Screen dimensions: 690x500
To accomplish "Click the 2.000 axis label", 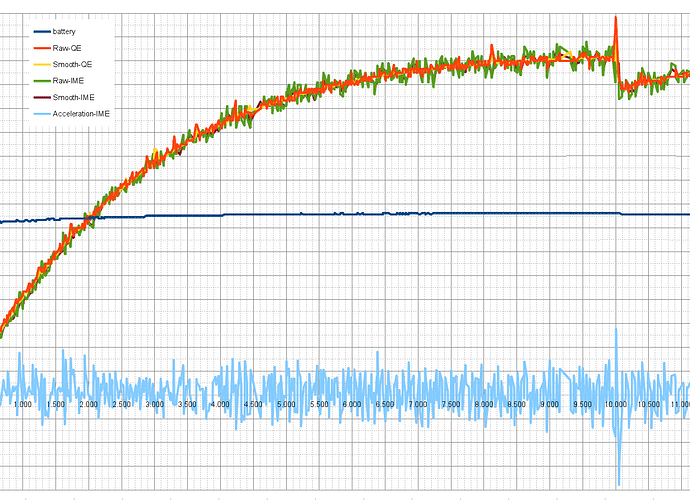I will tap(88, 404).
